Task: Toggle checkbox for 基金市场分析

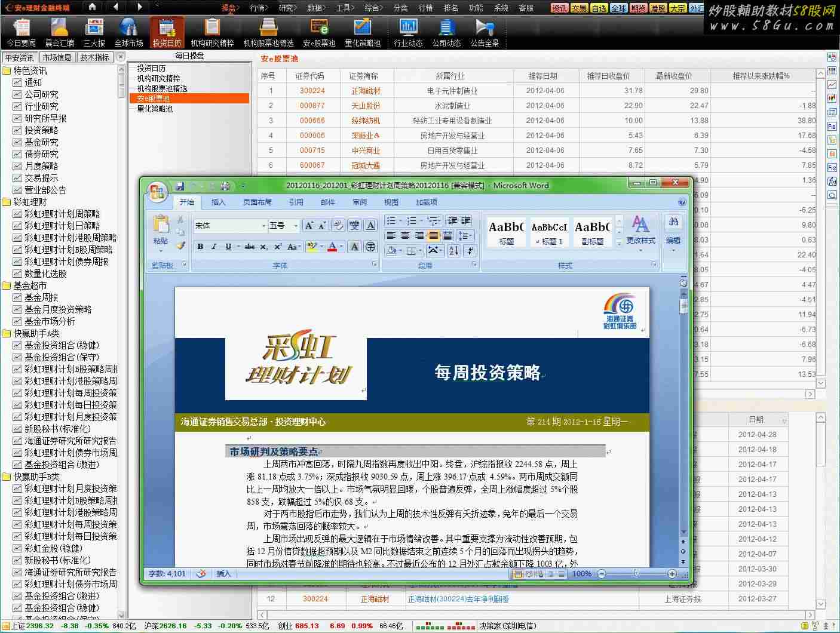Action: point(17,321)
